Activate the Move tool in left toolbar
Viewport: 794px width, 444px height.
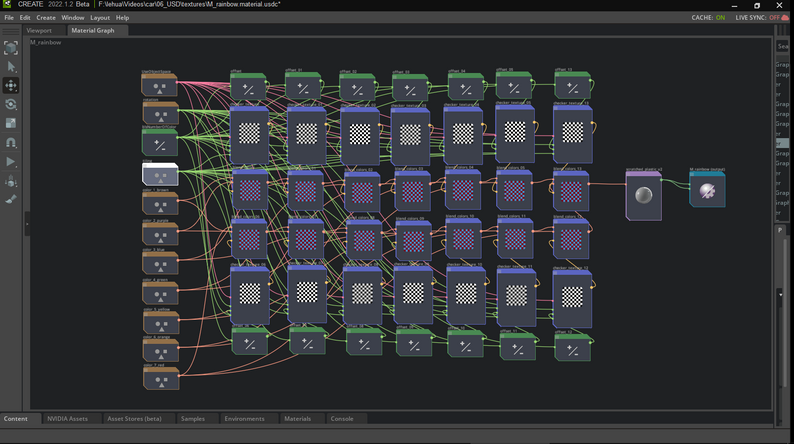coord(11,85)
